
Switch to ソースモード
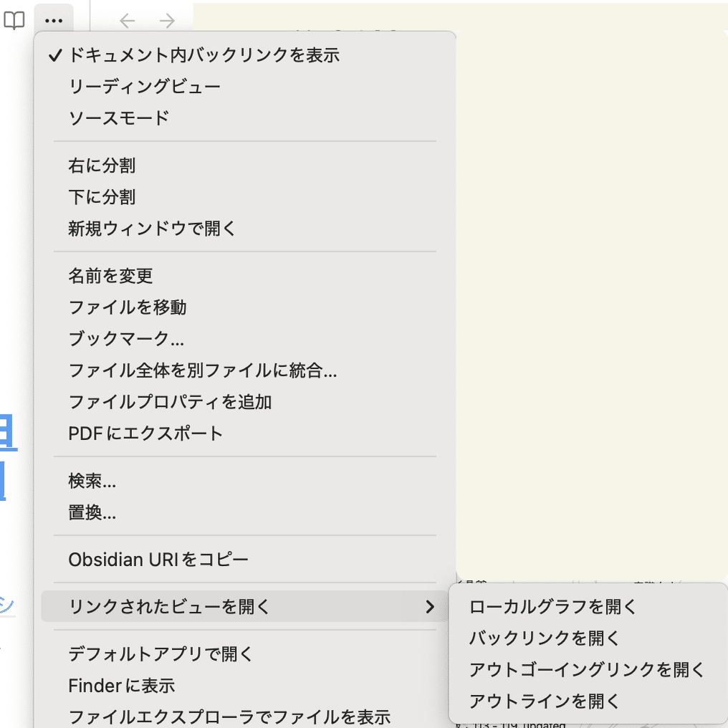tap(119, 118)
